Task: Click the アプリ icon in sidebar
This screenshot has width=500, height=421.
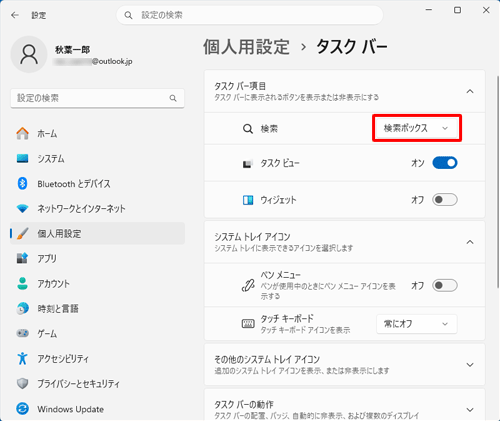Action: (x=22, y=258)
